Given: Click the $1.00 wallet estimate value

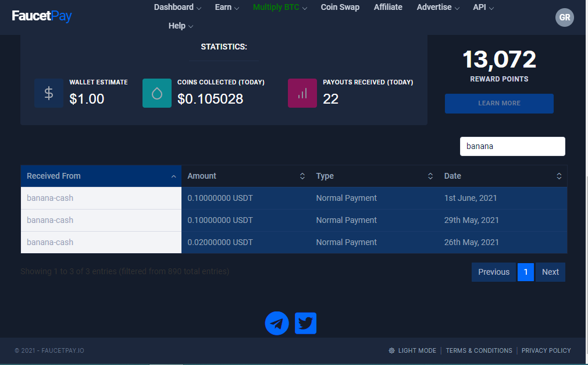Looking at the screenshot, I should [x=87, y=99].
